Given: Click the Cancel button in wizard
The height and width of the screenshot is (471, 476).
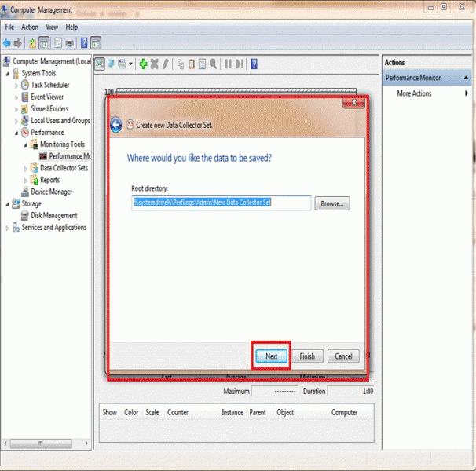Looking at the screenshot, I should click(343, 356).
